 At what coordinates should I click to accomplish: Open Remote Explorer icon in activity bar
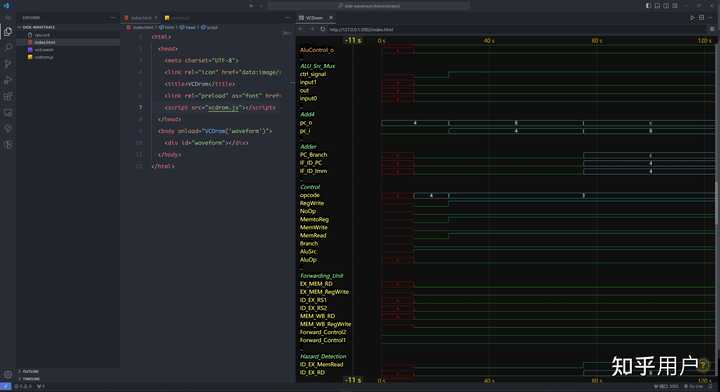8,112
